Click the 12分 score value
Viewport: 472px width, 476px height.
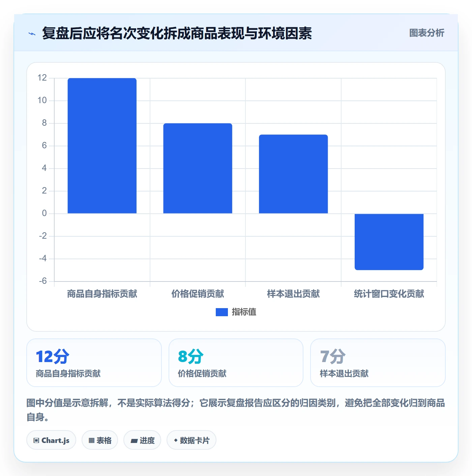coord(53,357)
